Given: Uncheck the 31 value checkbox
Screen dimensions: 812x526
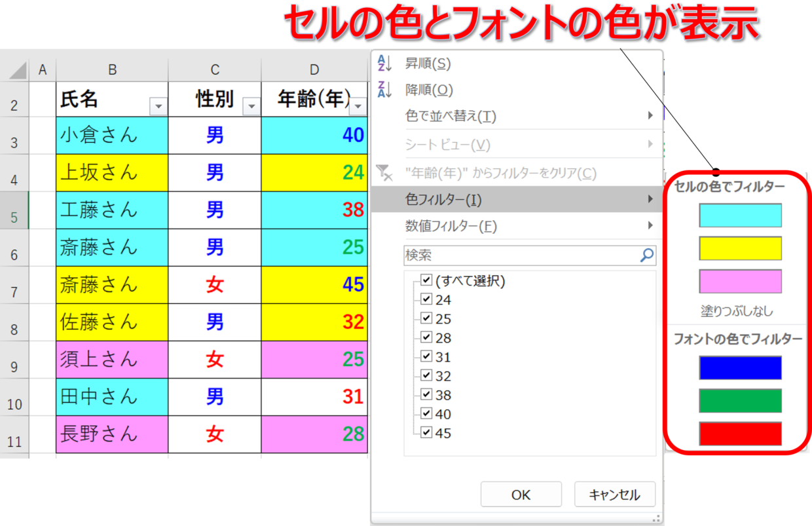Looking at the screenshot, I should click(x=426, y=356).
